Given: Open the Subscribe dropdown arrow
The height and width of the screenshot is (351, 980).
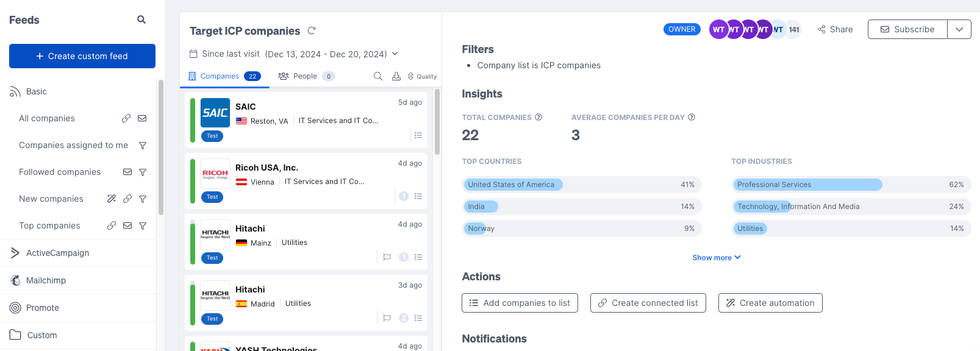Looking at the screenshot, I should click(959, 29).
